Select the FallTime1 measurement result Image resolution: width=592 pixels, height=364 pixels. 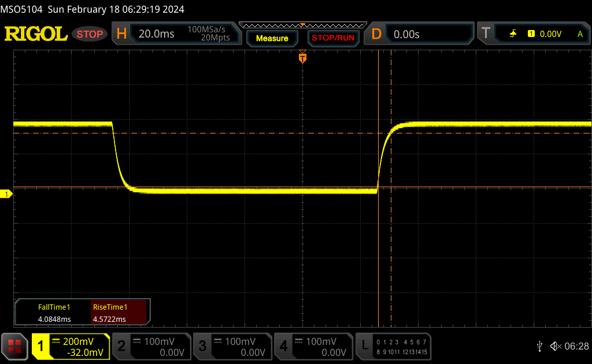point(54,313)
